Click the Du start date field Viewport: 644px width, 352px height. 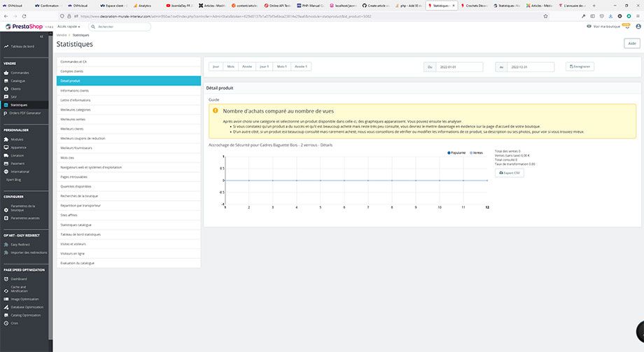[459, 67]
